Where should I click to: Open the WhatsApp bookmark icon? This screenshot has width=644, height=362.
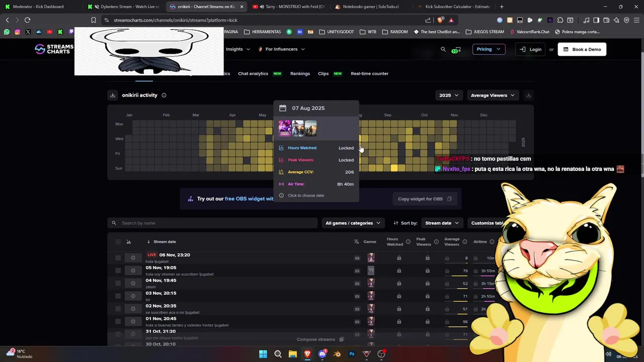[7, 32]
